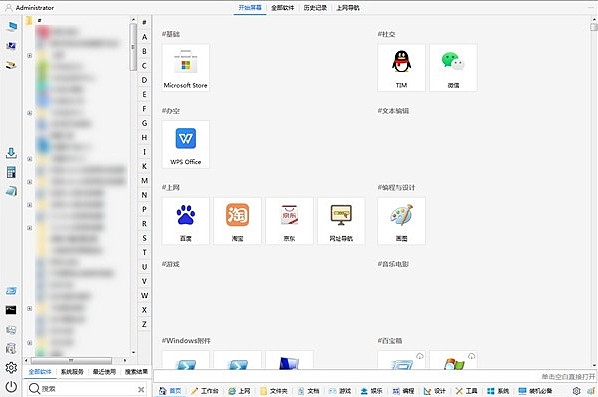Expand the last plus node in tree
Screen dimensions: 598x397
[29, 343]
